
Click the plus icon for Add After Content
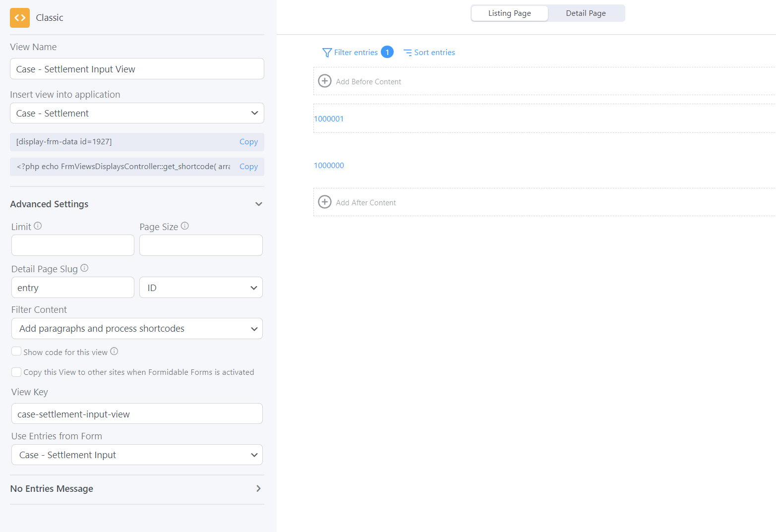pyautogui.click(x=325, y=202)
